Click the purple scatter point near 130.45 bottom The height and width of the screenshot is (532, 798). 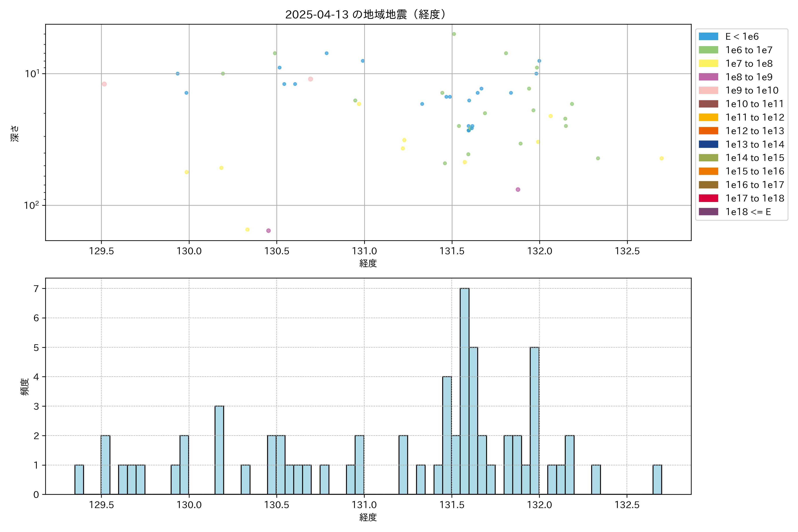(x=268, y=231)
